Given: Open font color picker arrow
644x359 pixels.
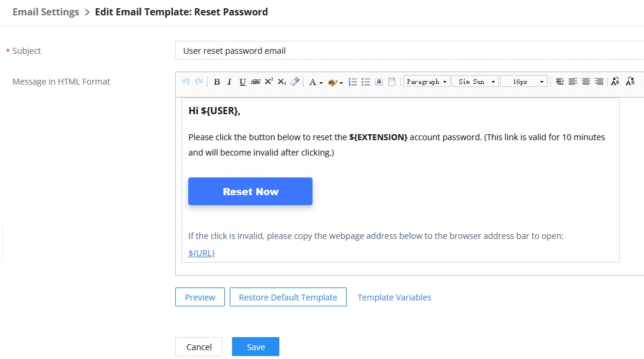Looking at the screenshot, I should [x=321, y=82].
